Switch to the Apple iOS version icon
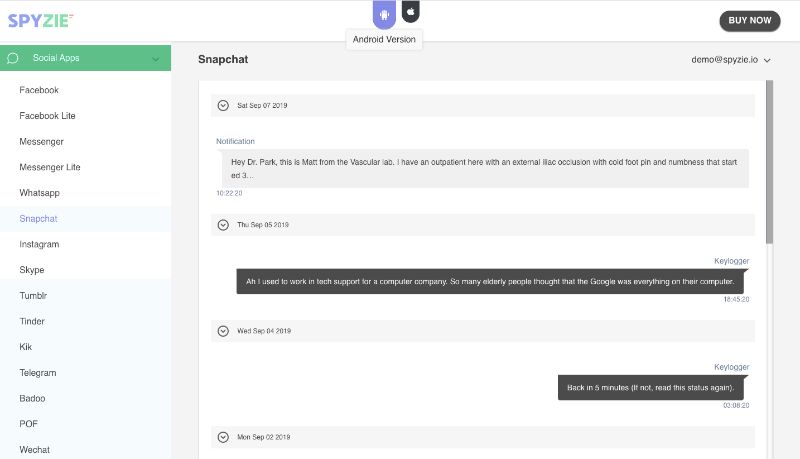The image size is (800, 459). click(410, 11)
